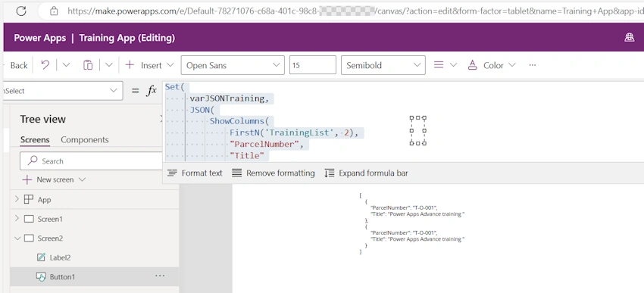Screen dimensions: 644x293
Task: Collapse Screen2 in tree view
Action: (x=17, y=238)
